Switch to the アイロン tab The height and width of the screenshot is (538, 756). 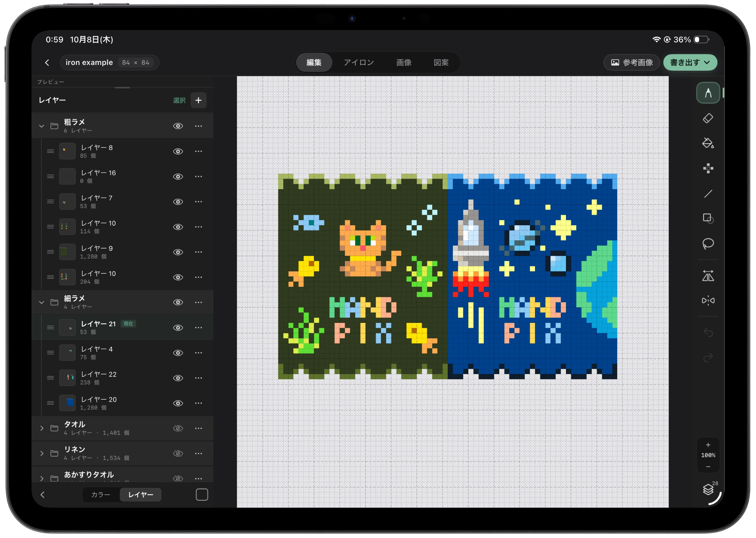(359, 63)
